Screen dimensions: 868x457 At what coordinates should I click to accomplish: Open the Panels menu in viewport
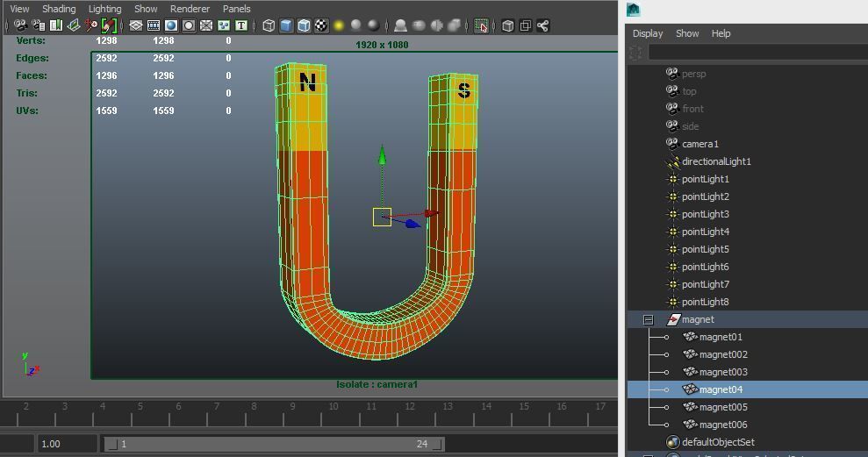coord(236,9)
